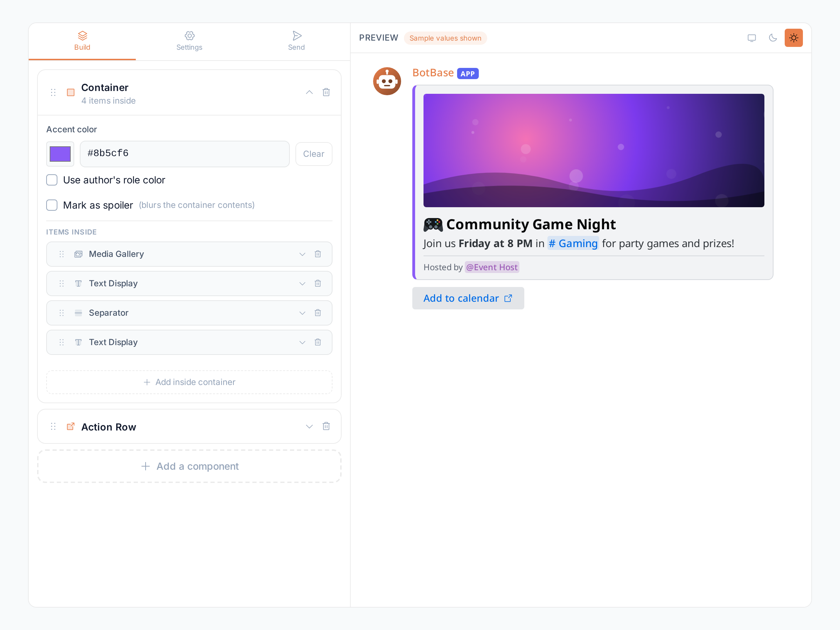Delete the Action Row component
Screen dimensions: 840x630
[x=326, y=426]
